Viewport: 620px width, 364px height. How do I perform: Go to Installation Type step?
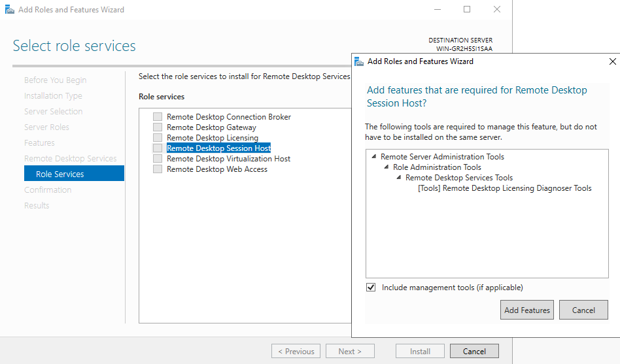53,96
